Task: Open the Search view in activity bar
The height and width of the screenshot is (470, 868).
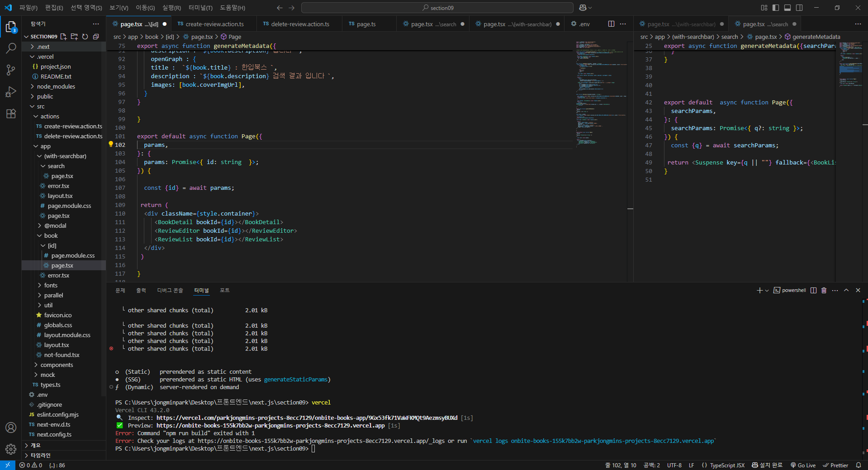Action: [x=11, y=48]
